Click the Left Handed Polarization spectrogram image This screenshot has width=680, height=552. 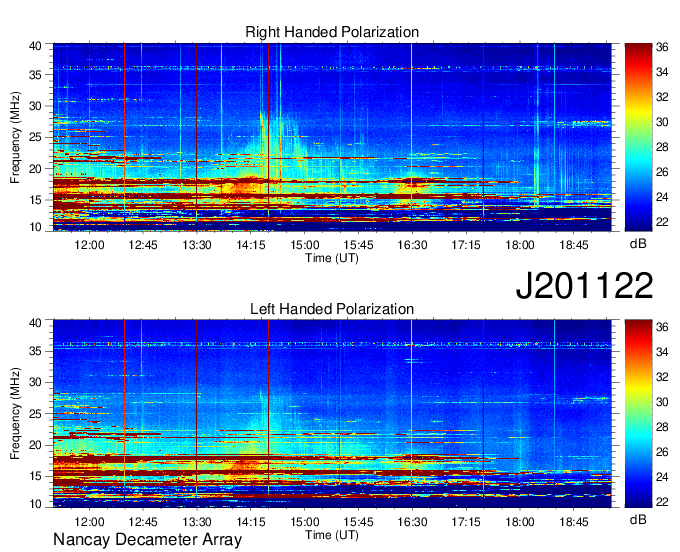click(332, 414)
